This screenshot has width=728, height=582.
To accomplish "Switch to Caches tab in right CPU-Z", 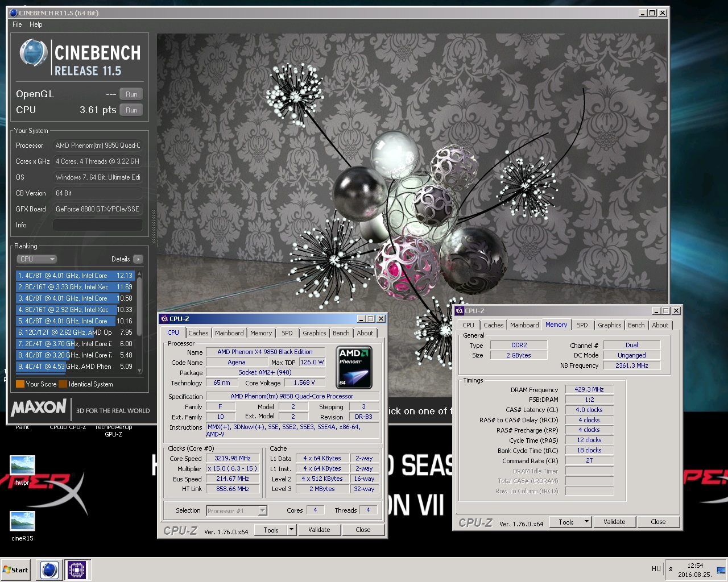I will click(494, 325).
